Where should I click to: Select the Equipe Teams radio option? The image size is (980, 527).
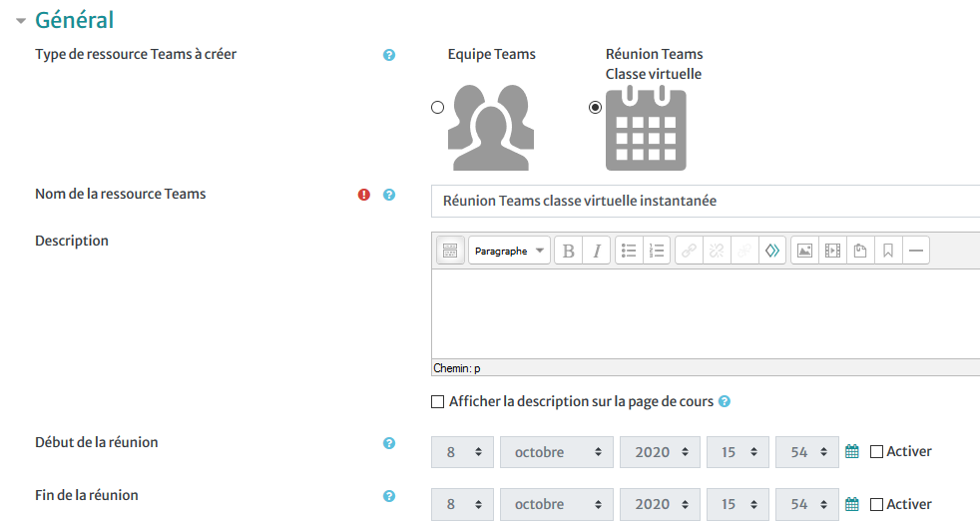pyautogui.click(x=437, y=108)
